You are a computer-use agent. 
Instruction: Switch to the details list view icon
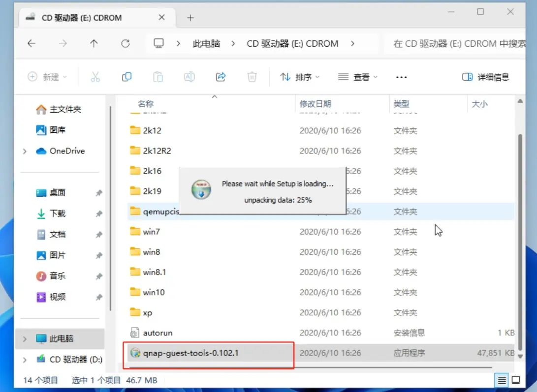coord(501,380)
